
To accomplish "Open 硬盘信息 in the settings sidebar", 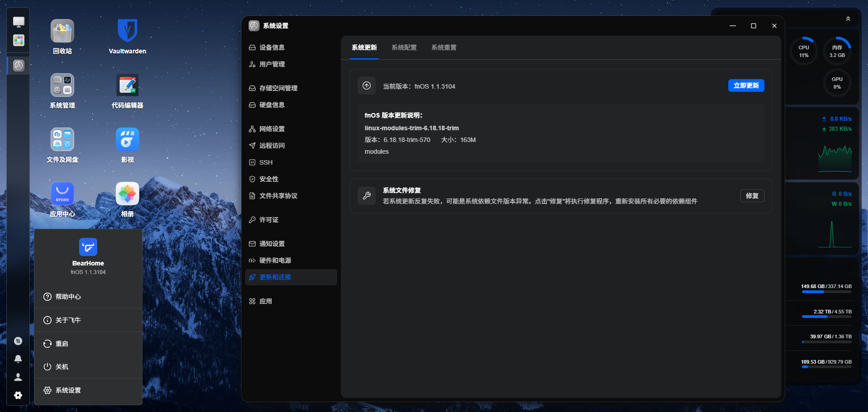I will pyautogui.click(x=291, y=105).
